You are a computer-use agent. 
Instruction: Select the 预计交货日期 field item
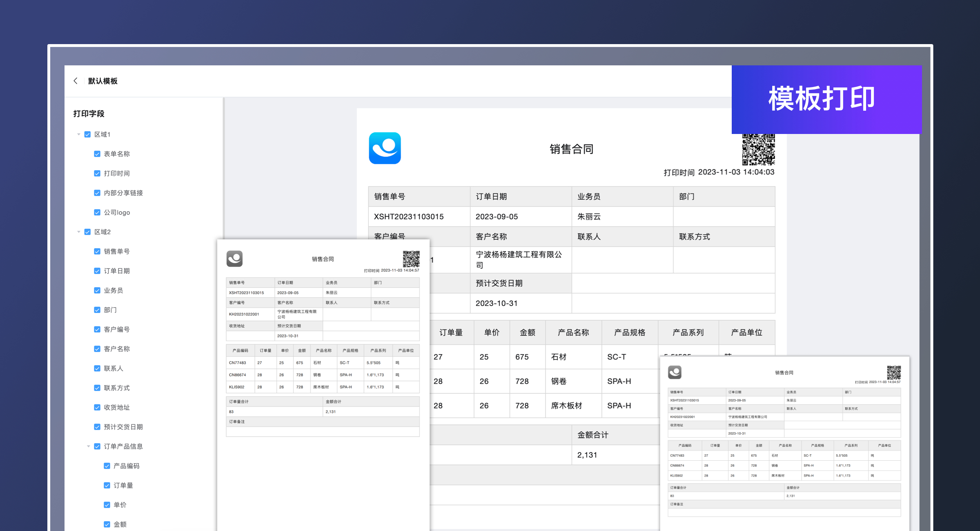pos(123,427)
